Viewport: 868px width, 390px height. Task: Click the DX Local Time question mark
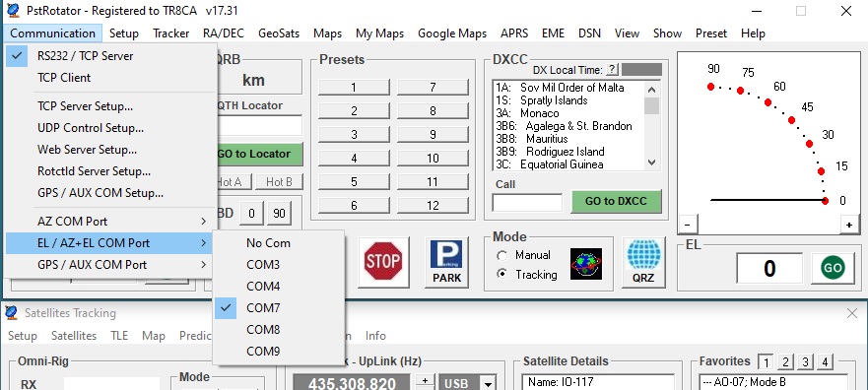click(x=612, y=70)
